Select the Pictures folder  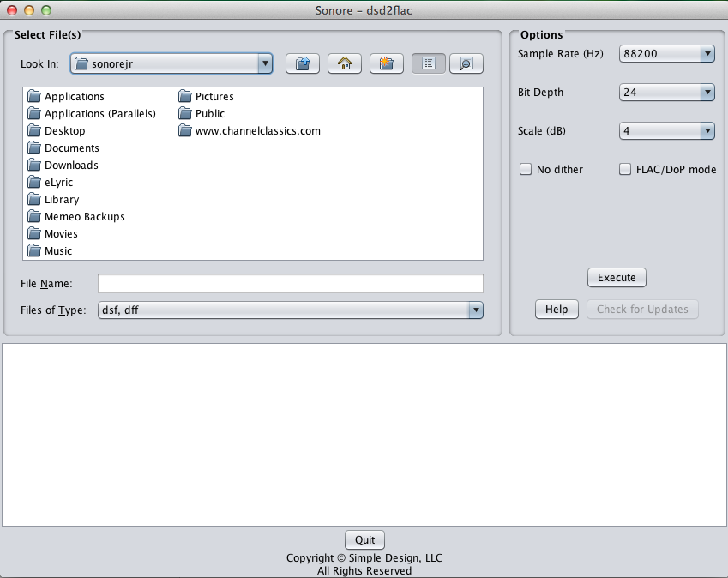214,96
